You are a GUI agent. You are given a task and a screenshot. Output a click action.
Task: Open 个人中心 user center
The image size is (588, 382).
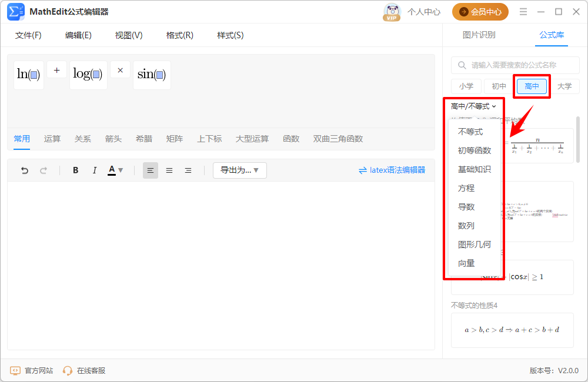[x=424, y=12]
